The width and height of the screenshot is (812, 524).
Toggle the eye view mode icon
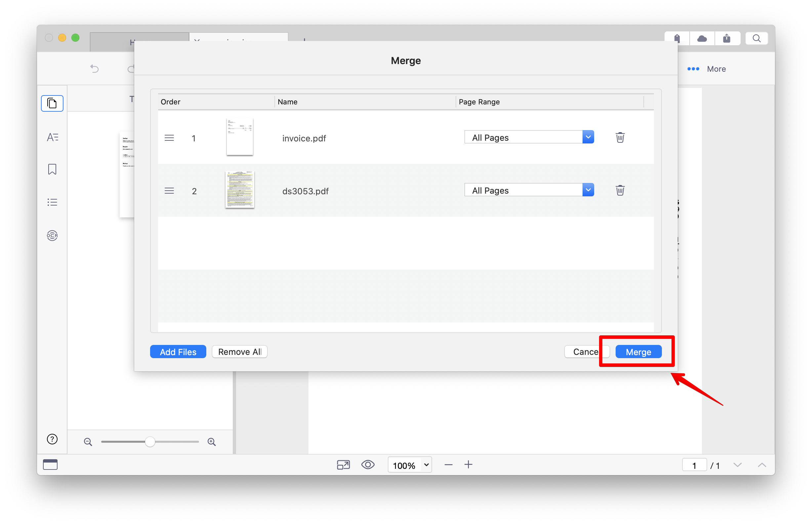[x=368, y=465]
